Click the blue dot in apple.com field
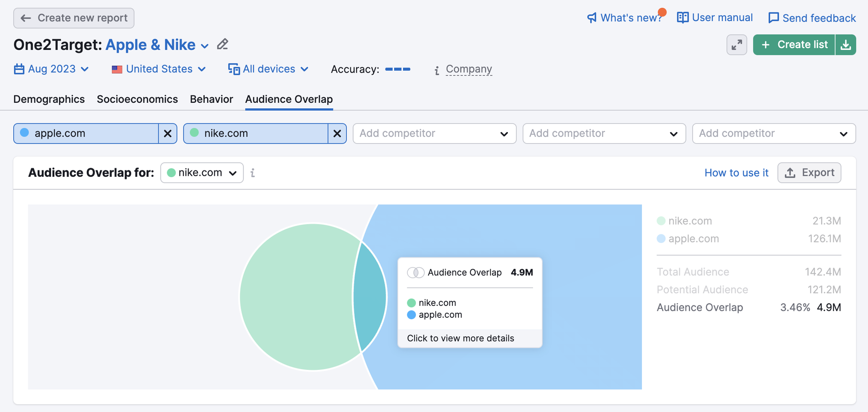This screenshot has height=412, width=868. pyautogui.click(x=24, y=132)
